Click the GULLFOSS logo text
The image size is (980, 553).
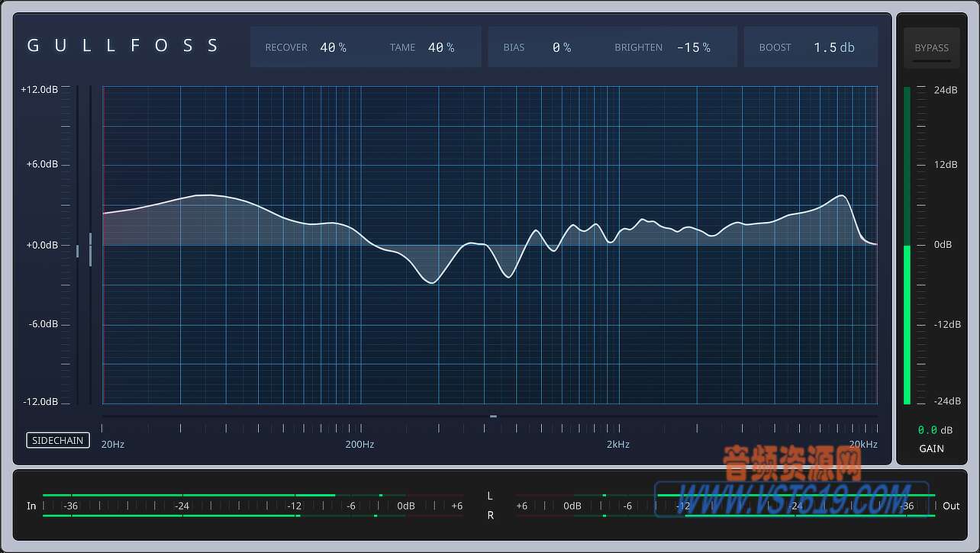click(x=122, y=45)
